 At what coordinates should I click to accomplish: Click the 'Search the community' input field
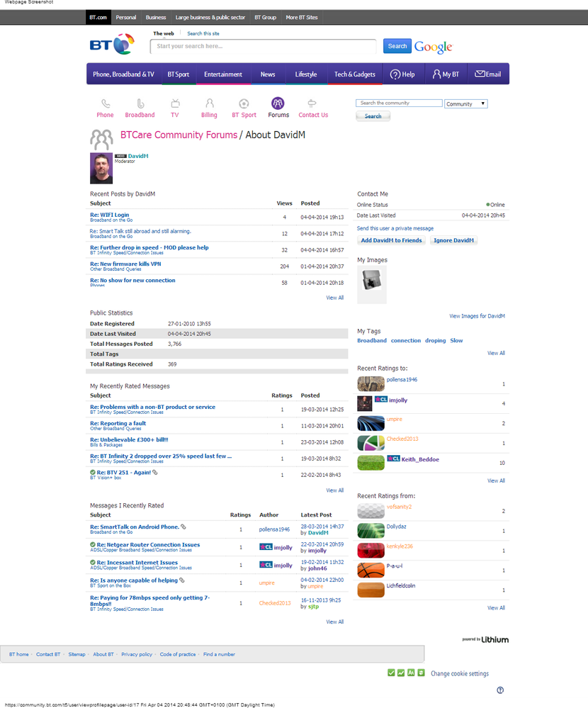[399, 103]
